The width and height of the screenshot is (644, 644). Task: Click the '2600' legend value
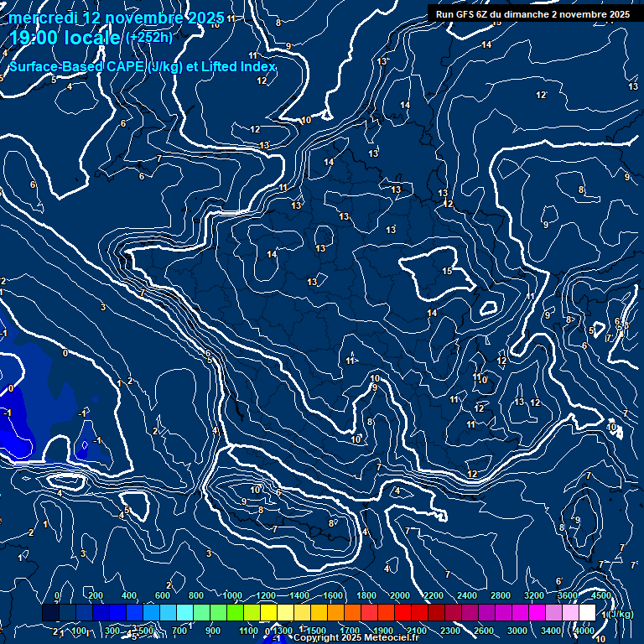483,631
